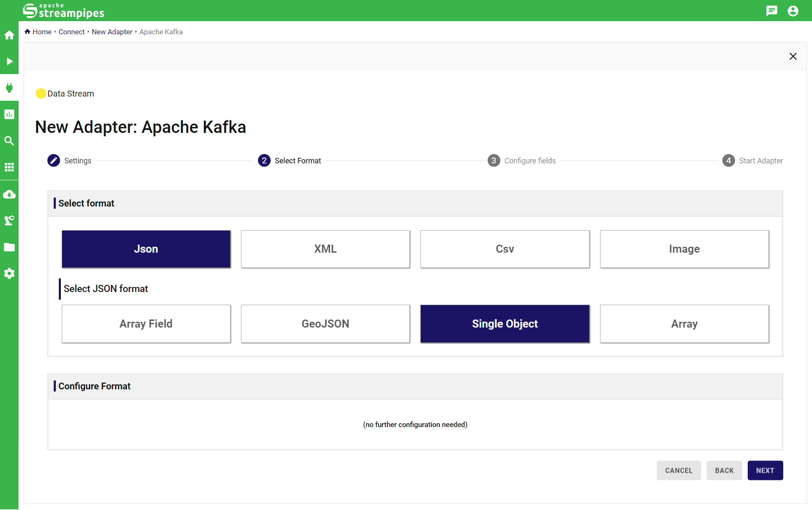Go to New Adapter breadcrumb link
The image size is (812, 510).
pyautogui.click(x=112, y=32)
